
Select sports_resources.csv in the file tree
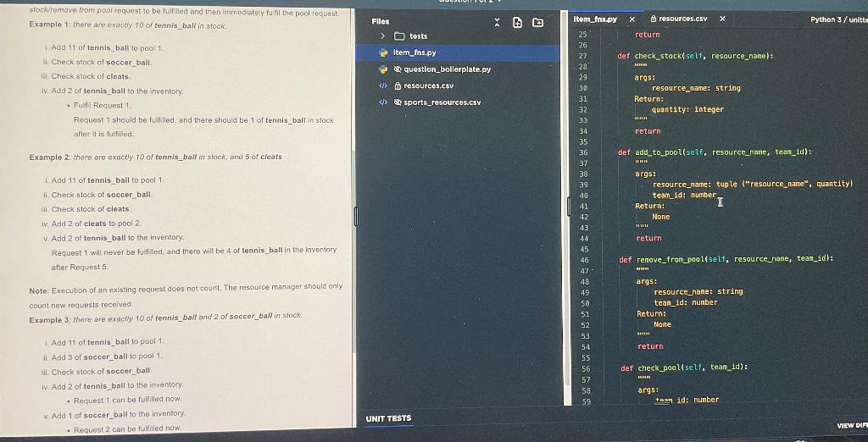click(x=442, y=102)
